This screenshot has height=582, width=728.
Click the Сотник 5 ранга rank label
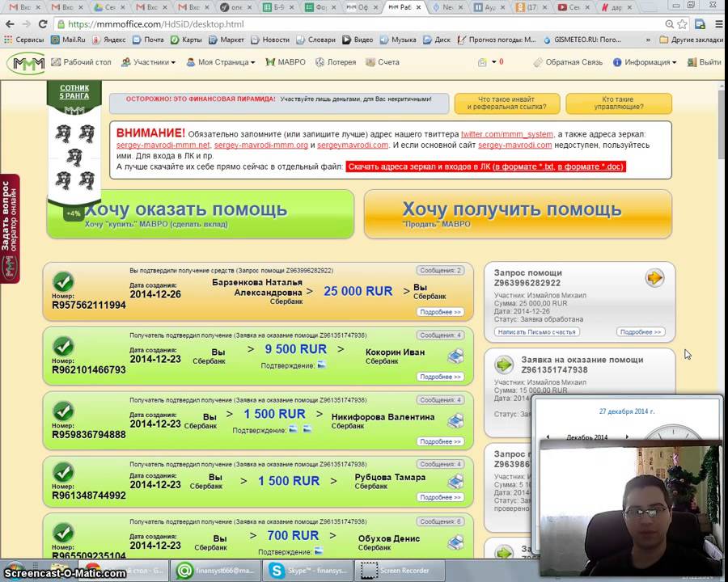pyautogui.click(x=74, y=91)
